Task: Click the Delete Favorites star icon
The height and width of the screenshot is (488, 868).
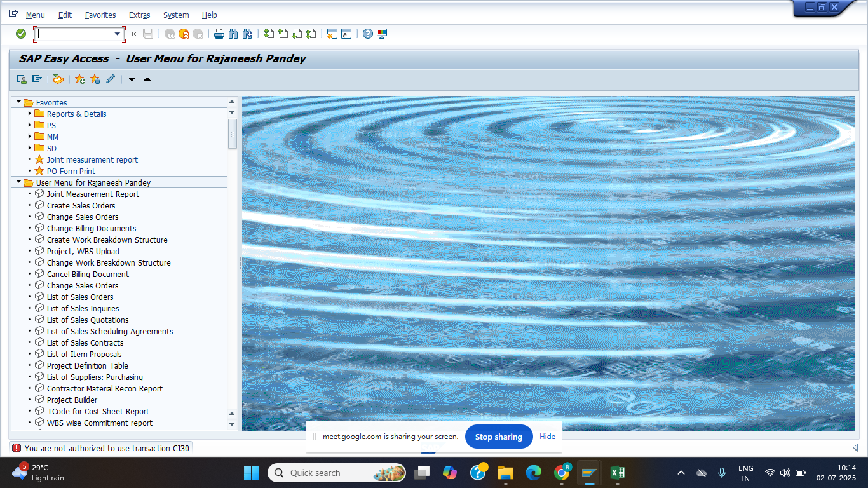Action: tap(95, 79)
